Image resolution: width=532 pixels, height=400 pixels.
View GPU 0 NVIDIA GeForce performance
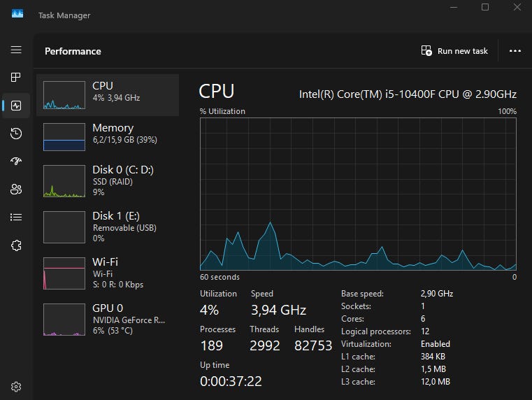(108, 319)
